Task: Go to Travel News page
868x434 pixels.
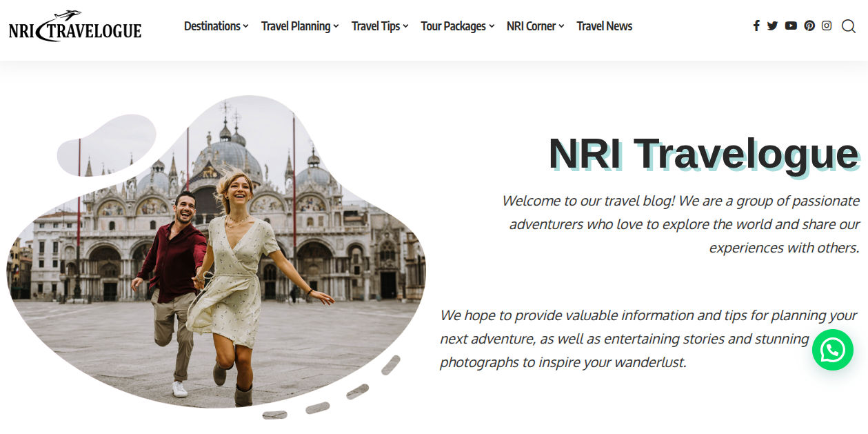Action: pyautogui.click(x=605, y=26)
